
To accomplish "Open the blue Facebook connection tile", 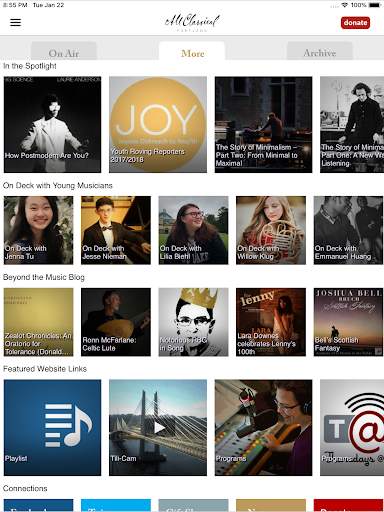I will pyautogui.click(x=38, y=505).
